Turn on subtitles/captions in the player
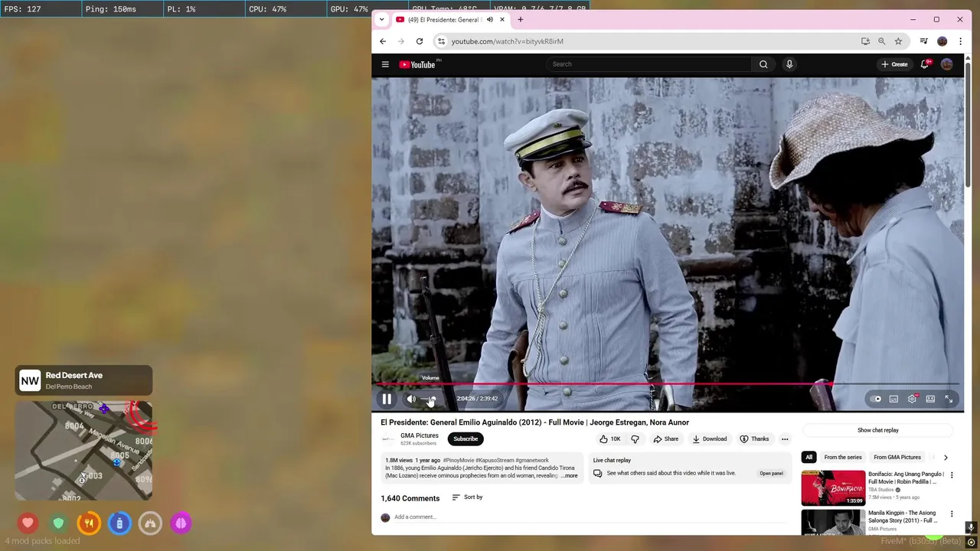Screen dimensions: 980x551 click(893, 399)
